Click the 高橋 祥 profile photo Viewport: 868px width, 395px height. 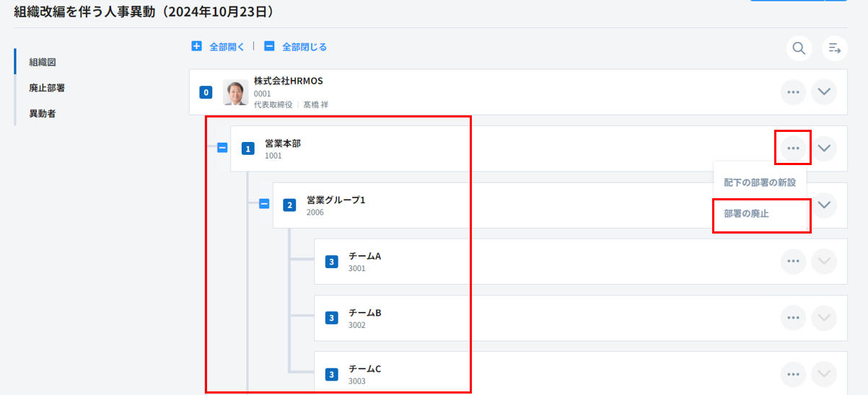pos(235,92)
